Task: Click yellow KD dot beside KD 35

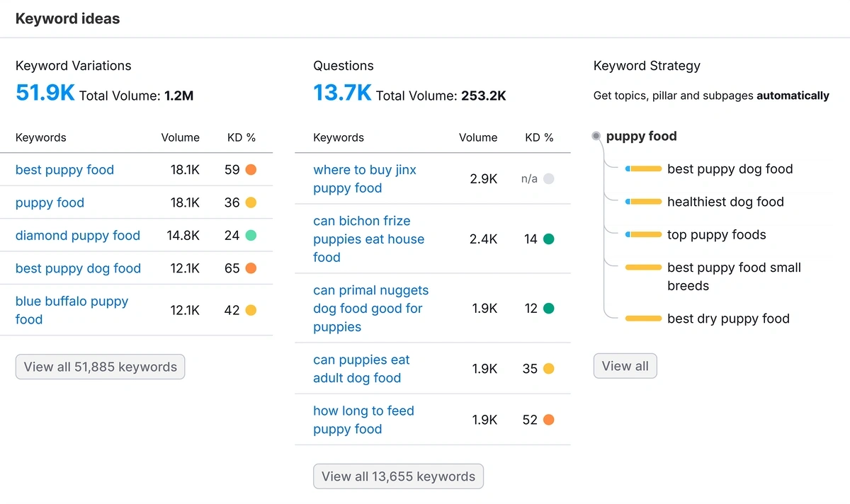Action: click(x=548, y=369)
